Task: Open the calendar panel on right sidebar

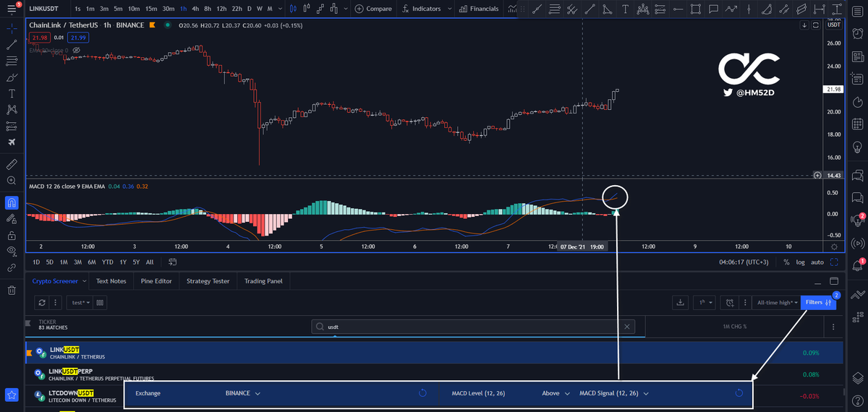Action: coord(857,123)
